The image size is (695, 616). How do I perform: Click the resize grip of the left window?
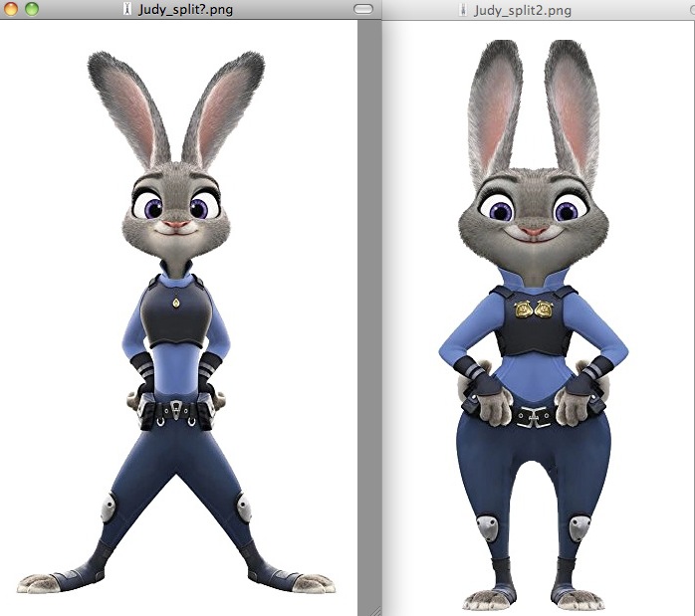point(375,609)
